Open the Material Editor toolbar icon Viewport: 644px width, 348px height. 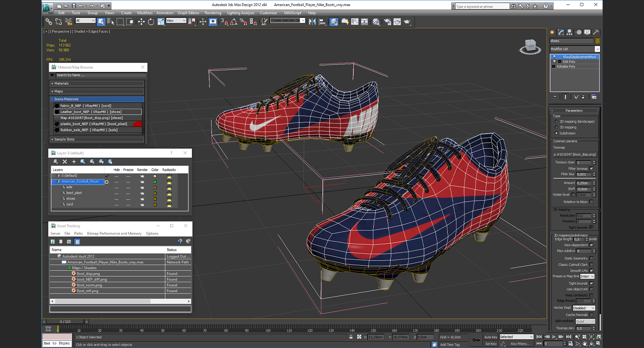376,21
